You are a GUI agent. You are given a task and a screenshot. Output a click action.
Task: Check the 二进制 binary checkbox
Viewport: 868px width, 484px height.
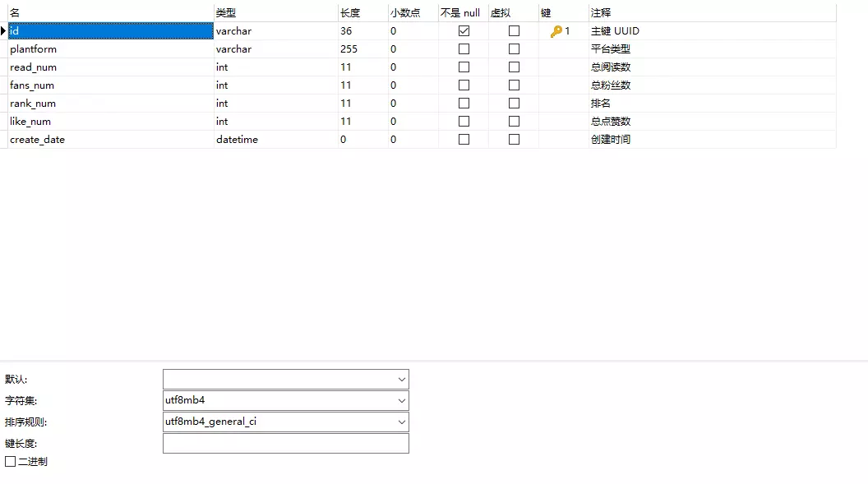click(x=11, y=461)
